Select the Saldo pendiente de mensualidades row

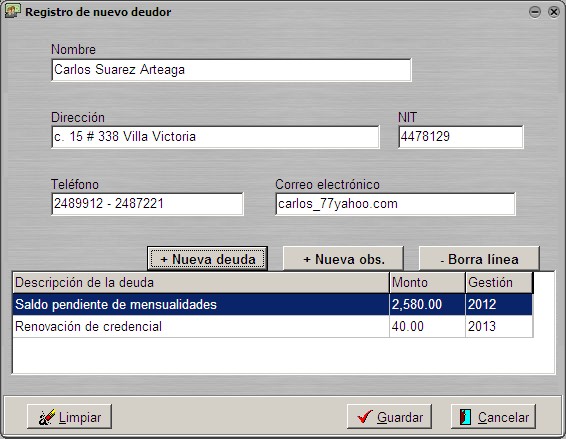click(x=273, y=304)
